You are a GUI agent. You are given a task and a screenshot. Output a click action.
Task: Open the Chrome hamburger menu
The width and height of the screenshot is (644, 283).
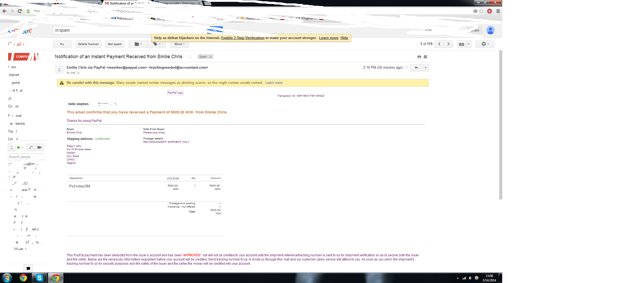click(x=498, y=11)
